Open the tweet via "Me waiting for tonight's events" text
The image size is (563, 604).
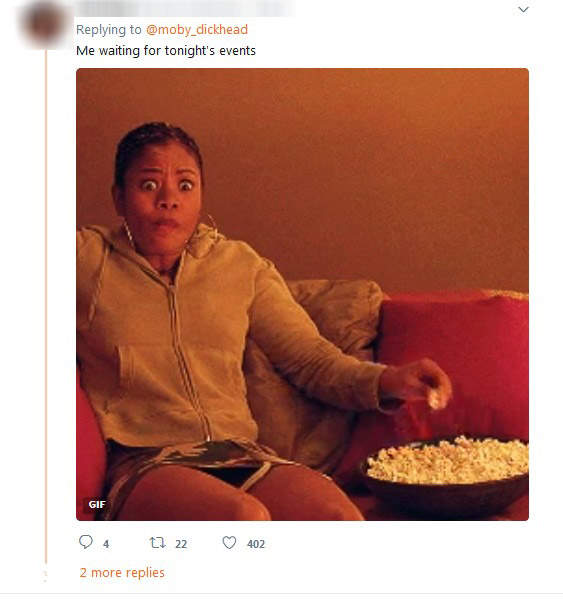pyautogui.click(x=166, y=50)
